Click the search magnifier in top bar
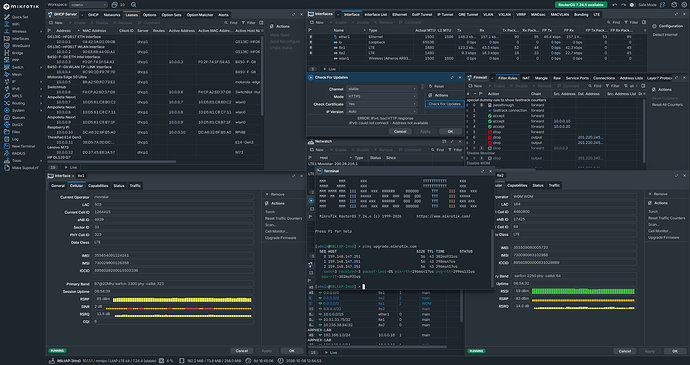 133,5
